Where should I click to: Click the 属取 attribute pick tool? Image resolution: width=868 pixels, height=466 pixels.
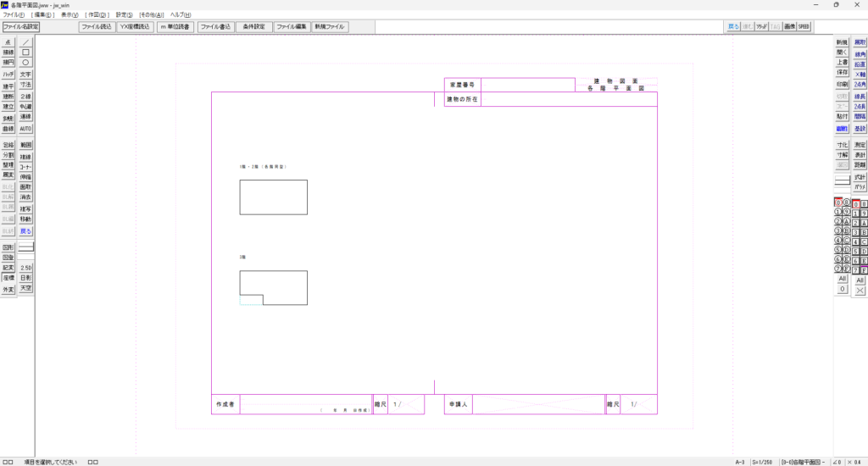[860, 42]
